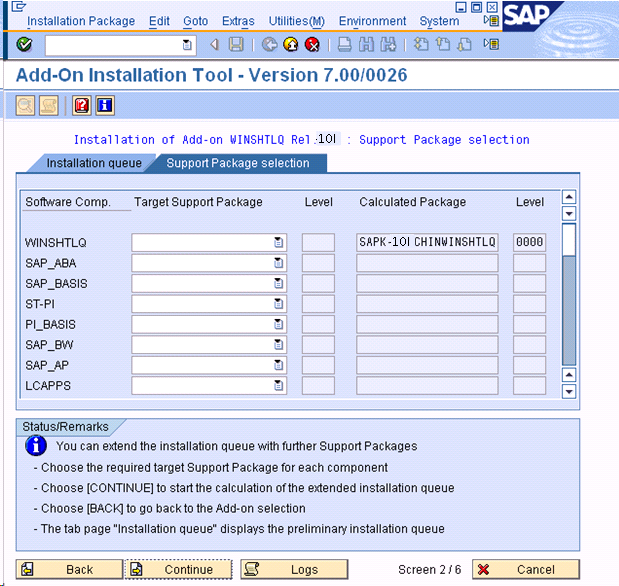
Task: Click the Find Next binoculars icon
Action: [x=388, y=45]
